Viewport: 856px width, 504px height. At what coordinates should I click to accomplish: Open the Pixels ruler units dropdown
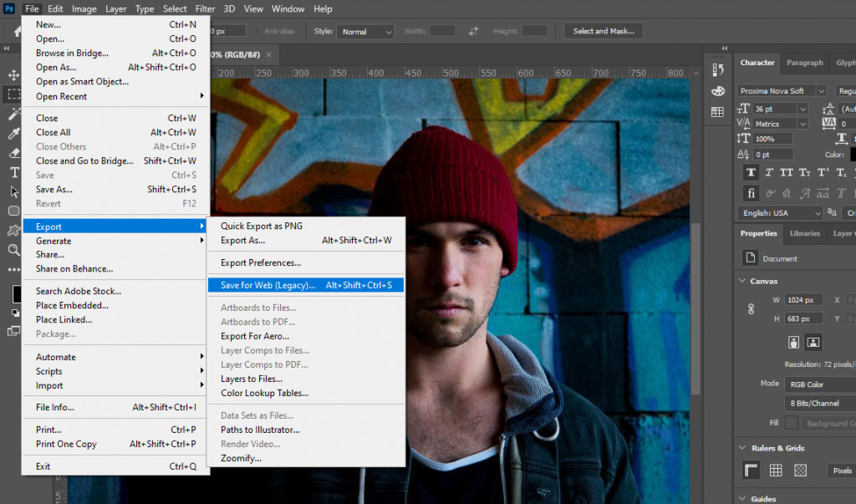tap(842, 470)
